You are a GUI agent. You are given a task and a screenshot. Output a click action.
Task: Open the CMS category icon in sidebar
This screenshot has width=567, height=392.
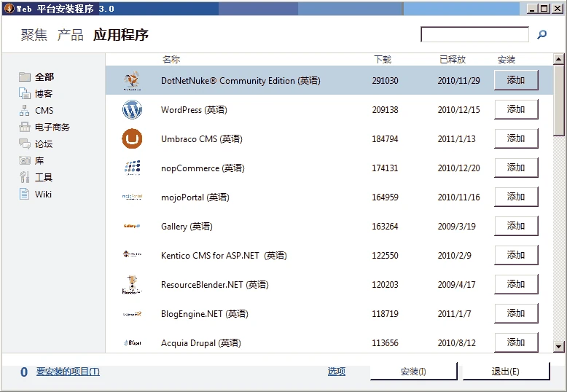(25, 110)
